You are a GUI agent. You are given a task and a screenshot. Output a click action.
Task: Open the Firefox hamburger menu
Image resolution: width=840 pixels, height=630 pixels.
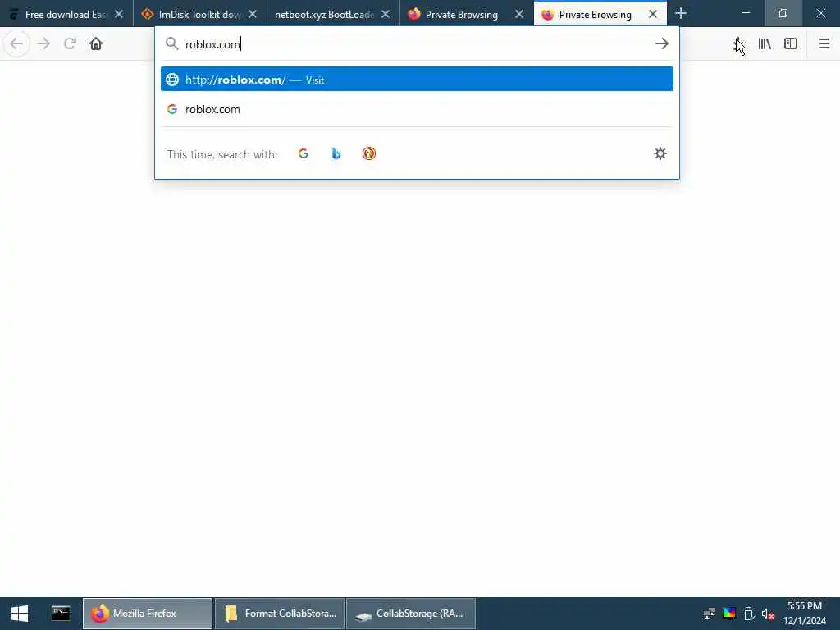tap(824, 43)
